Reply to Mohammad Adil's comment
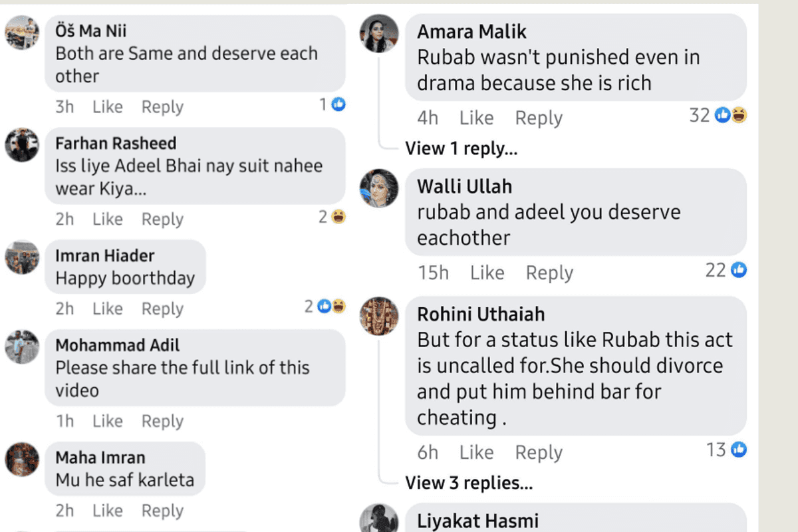This screenshot has height=532, width=798. [x=162, y=422]
